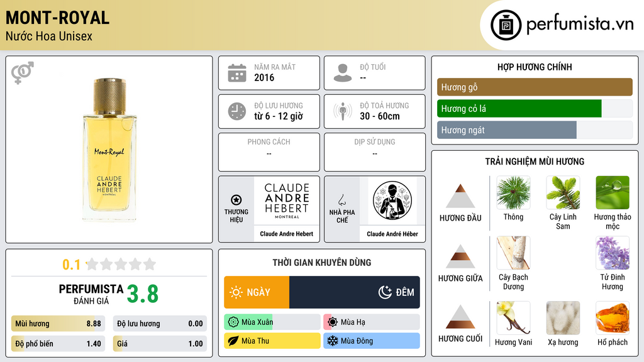Click the Trải nghiệm mùi hương heading

click(535, 162)
